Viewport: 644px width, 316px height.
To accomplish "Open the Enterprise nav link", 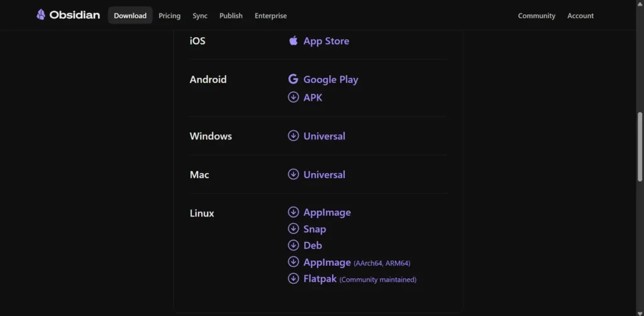I will coord(270,16).
